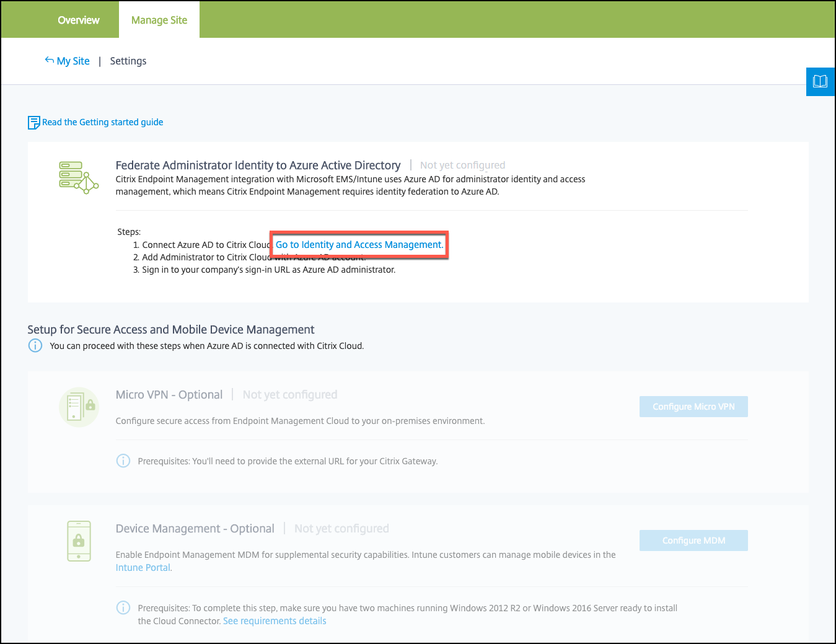Open the blue book help icon
Screen dimensions: 836x644
pos(820,81)
